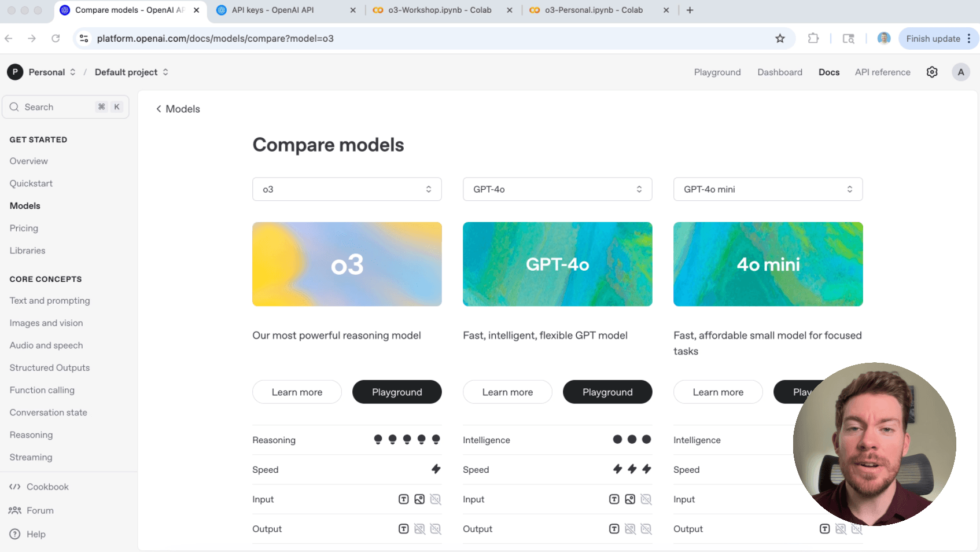Viewport: 980px width, 552px height.
Task: Click Playground button under GPT-4o
Action: 607,392
